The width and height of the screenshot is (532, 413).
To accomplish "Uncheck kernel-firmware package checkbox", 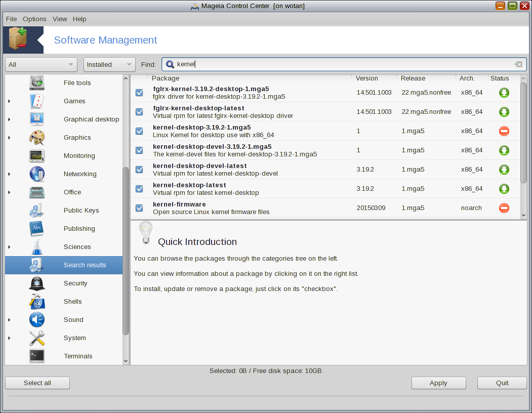I will (x=139, y=208).
